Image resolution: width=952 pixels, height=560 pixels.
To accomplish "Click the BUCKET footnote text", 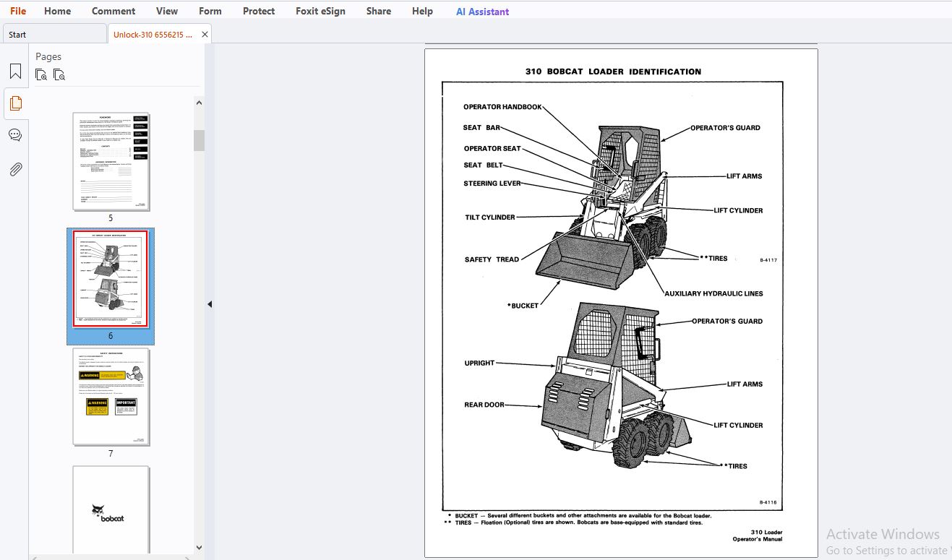I will click(x=580, y=516).
